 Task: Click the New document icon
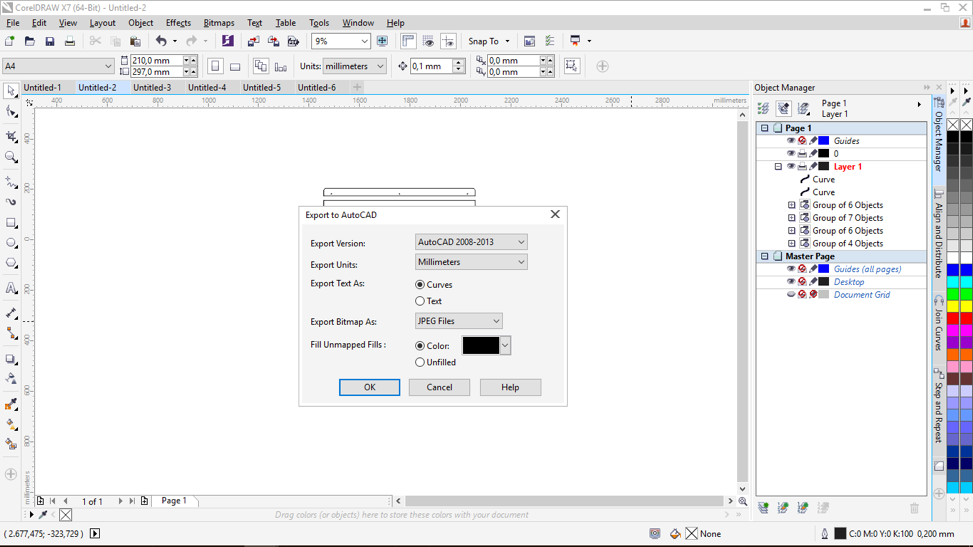(10, 41)
